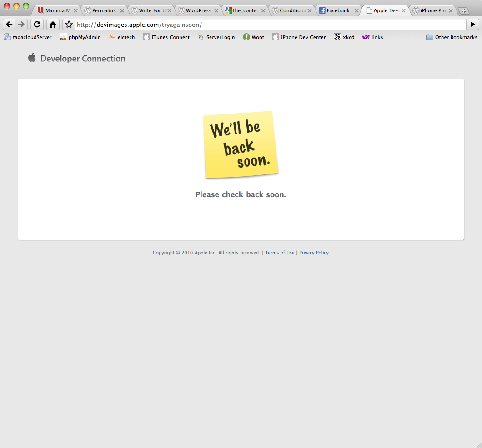Switch to the Mamma Mia tab
Image resolution: width=482 pixels, height=448 pixels.
click(x=54, y=10)
